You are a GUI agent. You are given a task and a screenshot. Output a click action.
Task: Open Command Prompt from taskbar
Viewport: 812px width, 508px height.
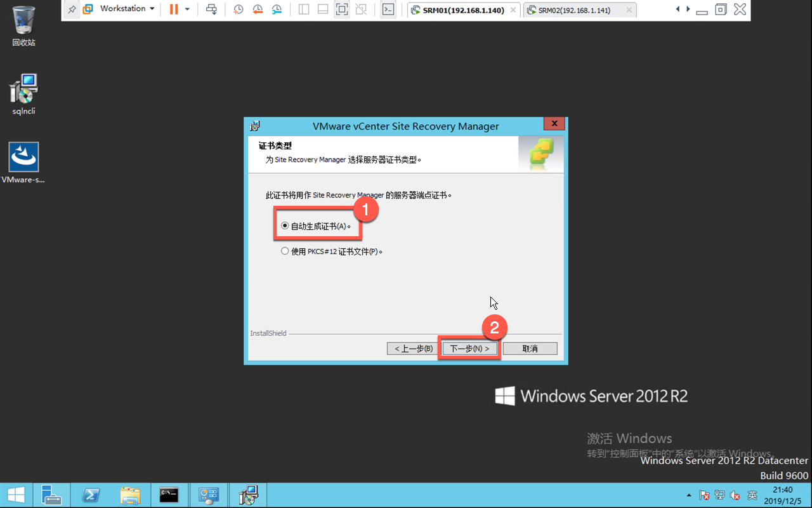[169, 495]
